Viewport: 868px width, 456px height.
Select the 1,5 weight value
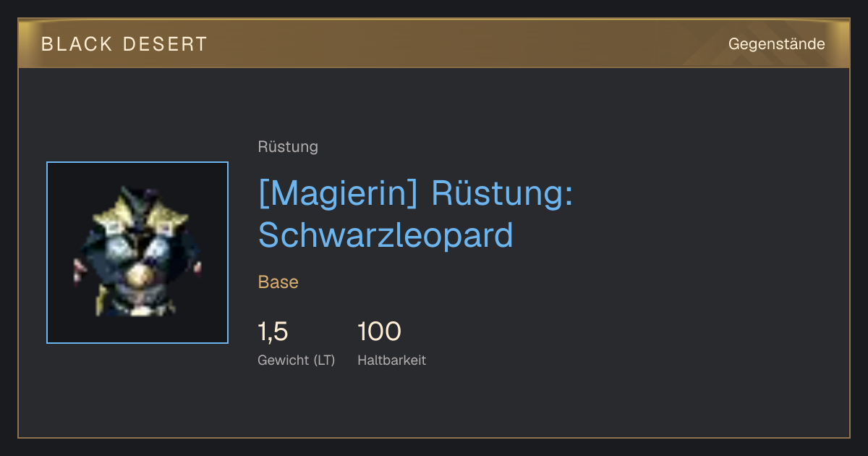point(273,332)
